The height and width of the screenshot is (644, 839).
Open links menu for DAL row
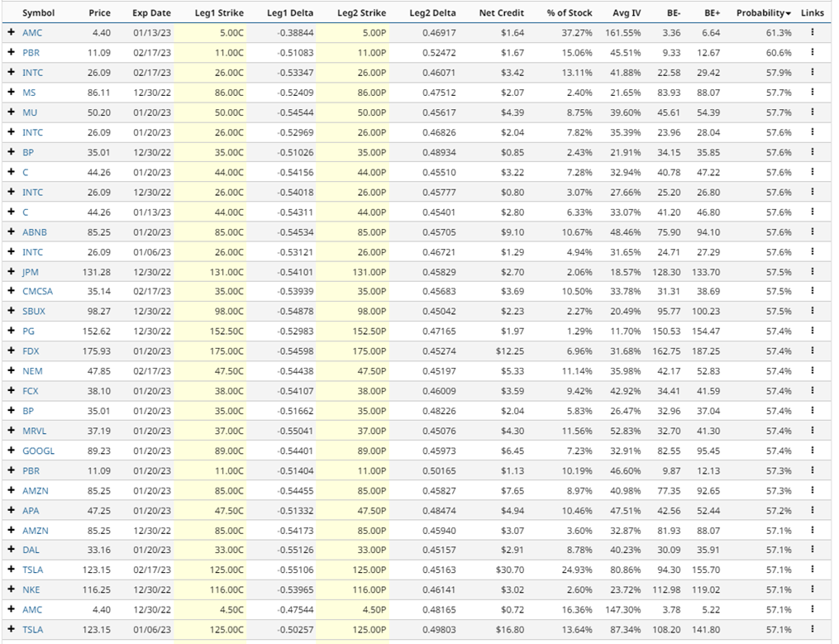pos(813,549)
